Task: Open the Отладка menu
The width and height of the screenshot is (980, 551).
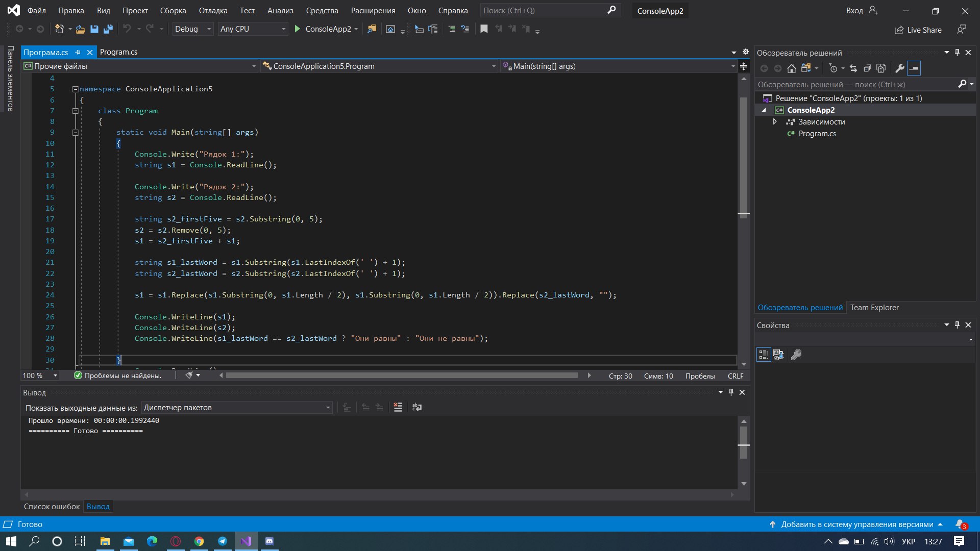Action: pos(213,10)
